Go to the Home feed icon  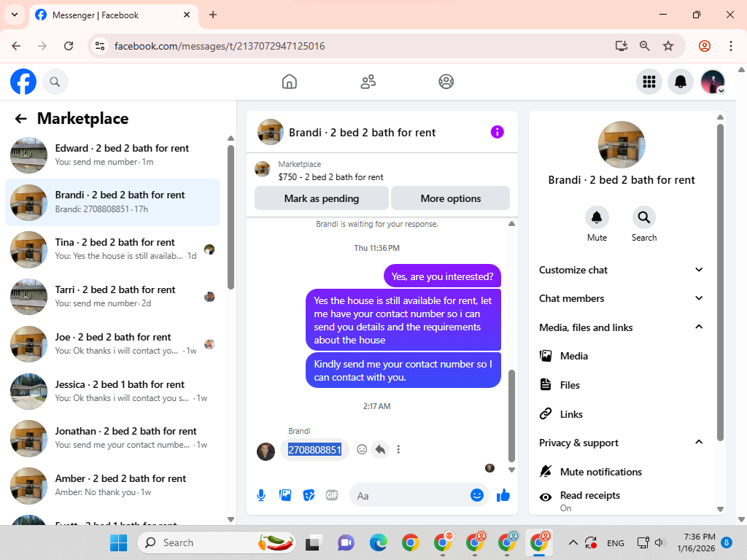289,82
